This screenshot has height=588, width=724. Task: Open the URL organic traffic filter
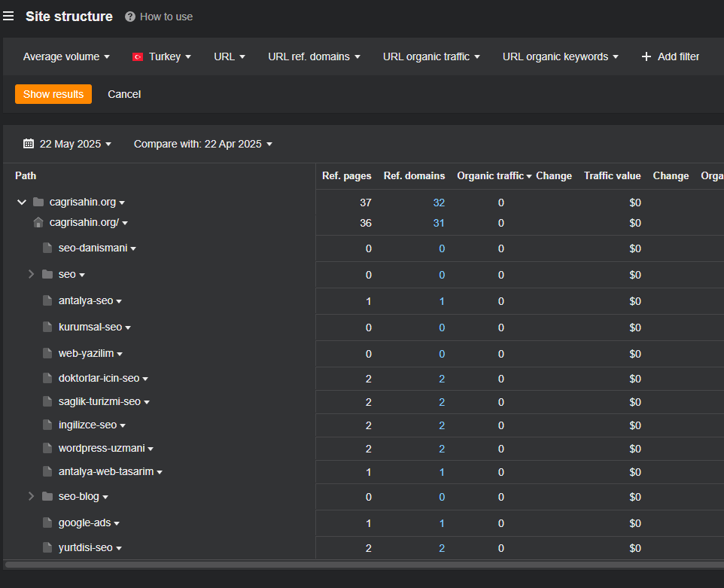(431, 56)
